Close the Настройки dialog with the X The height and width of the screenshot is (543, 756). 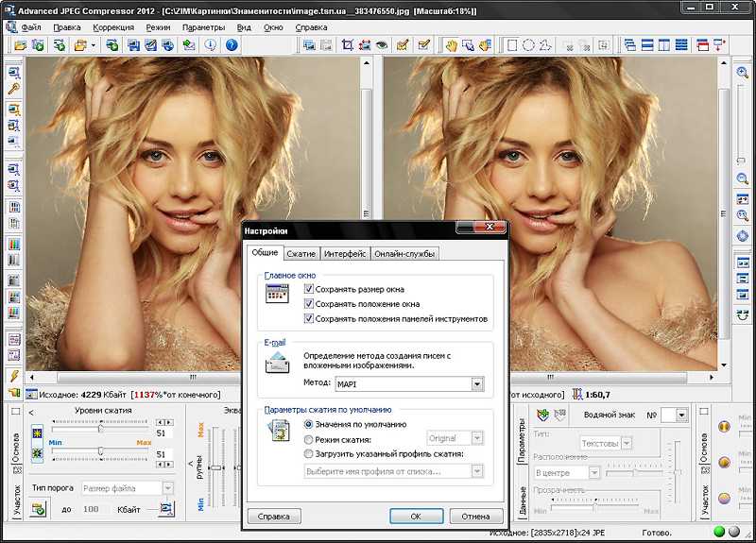point(490,227)
